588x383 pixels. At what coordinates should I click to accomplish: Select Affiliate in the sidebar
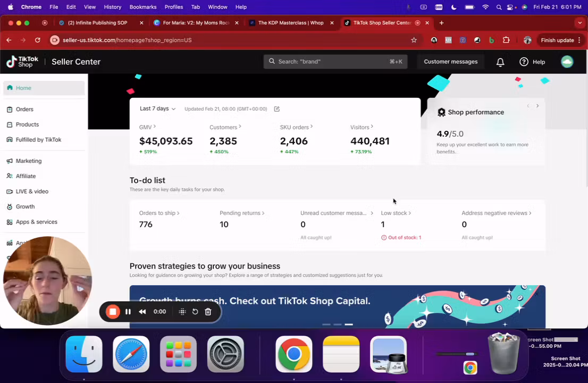point(26,176)
